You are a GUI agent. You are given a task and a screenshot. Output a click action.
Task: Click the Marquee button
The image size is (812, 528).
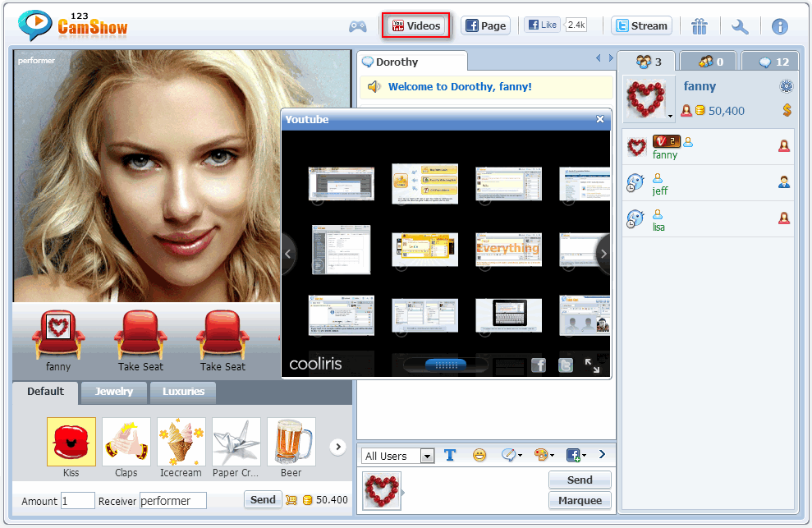pos(580,501)
